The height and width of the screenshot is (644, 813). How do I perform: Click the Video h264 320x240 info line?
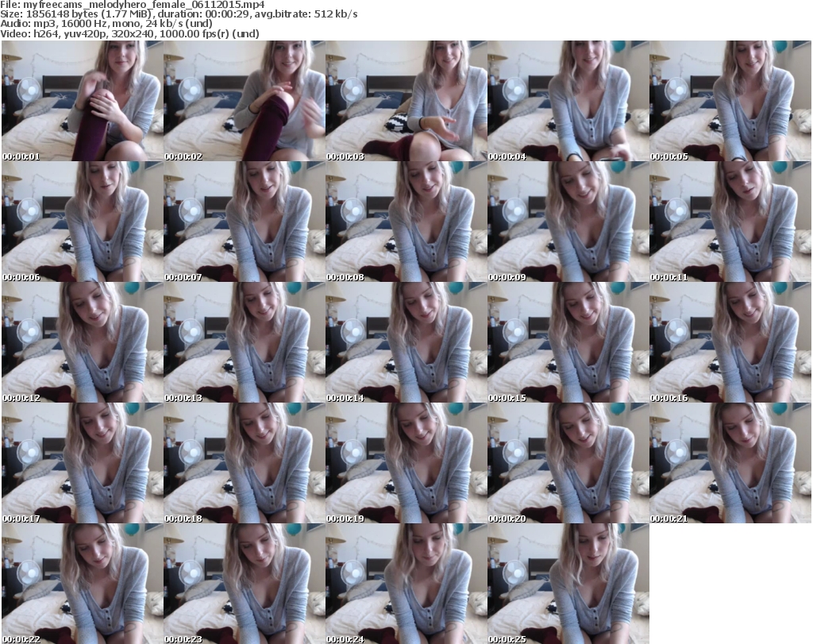(129, 33)
